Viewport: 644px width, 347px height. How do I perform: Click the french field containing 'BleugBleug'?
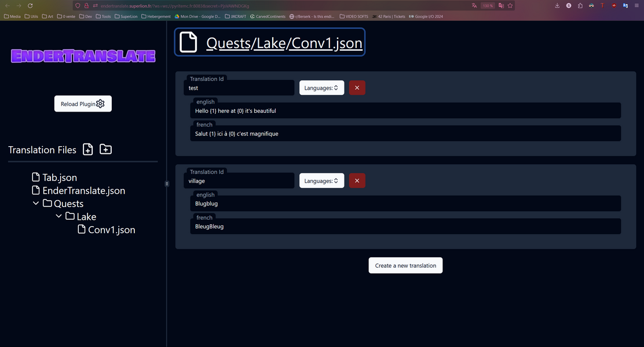405,227
